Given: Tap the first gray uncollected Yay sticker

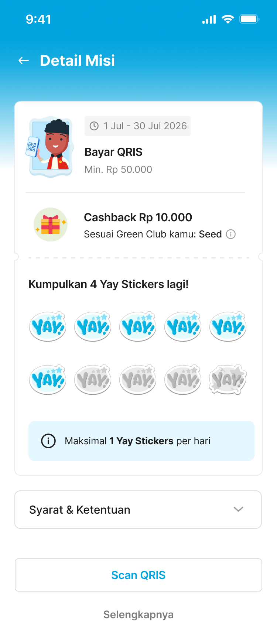Looking at the screenshot, I should tap(93, 379).
